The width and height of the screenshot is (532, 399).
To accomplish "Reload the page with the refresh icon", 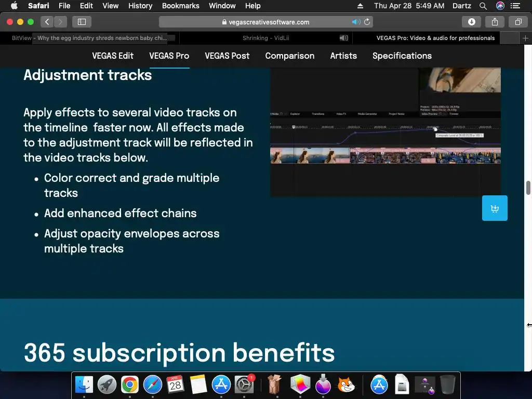I will pyautogui.click(x=367, y=22).
